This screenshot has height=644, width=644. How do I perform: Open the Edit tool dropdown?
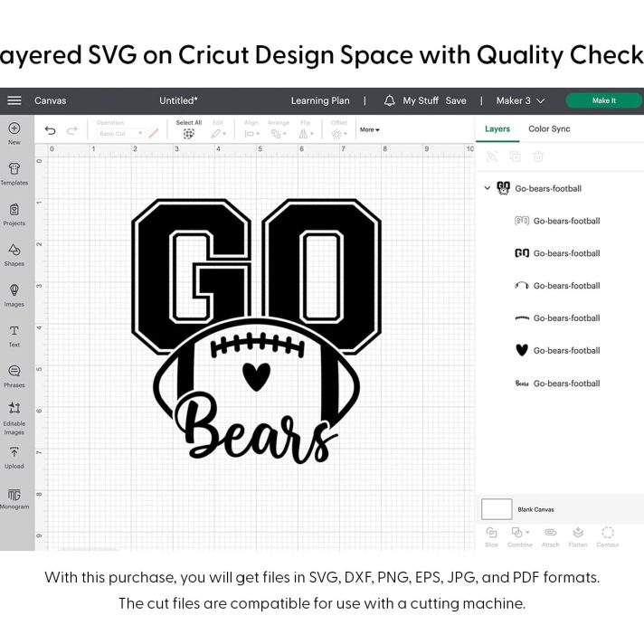click(x=218, y=134)
